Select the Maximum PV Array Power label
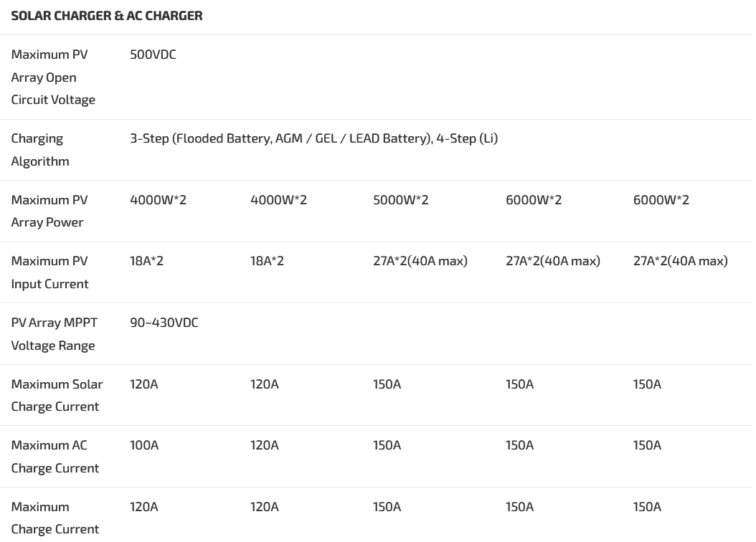This screenshot has width=756, height=542. pyautogui.click(x=49, y=211)
